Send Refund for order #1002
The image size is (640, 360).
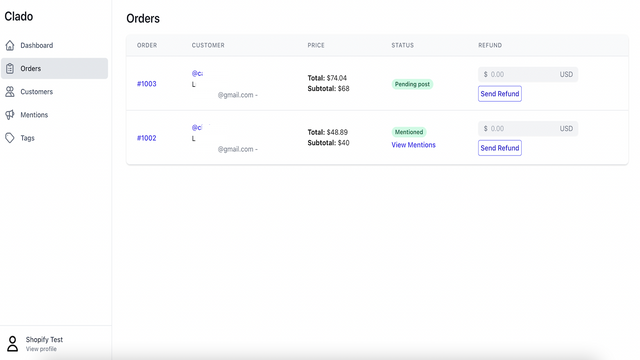[x=500, y=148]
